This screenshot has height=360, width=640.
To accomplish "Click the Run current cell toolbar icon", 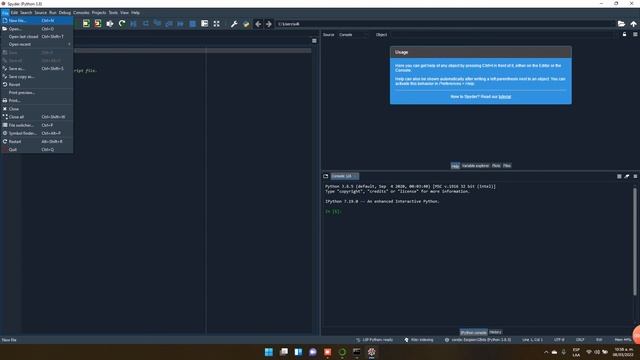I will pos(86,24).
